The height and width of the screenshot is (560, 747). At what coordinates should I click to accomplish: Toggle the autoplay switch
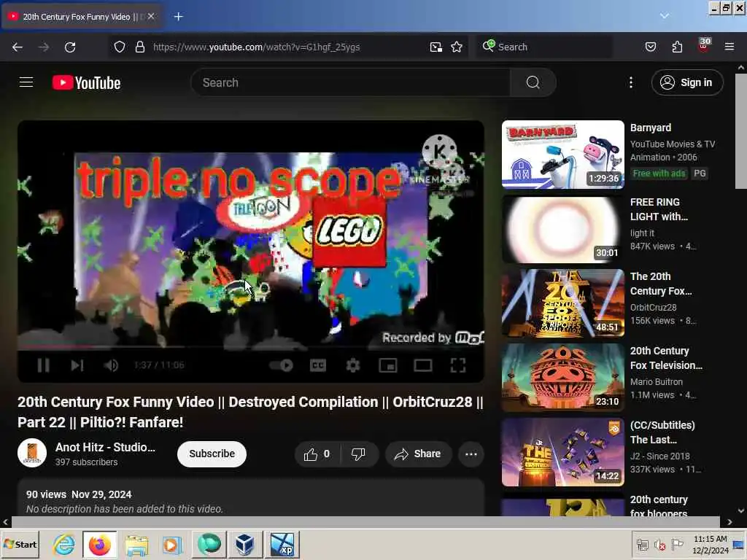[x=281, y=365]
